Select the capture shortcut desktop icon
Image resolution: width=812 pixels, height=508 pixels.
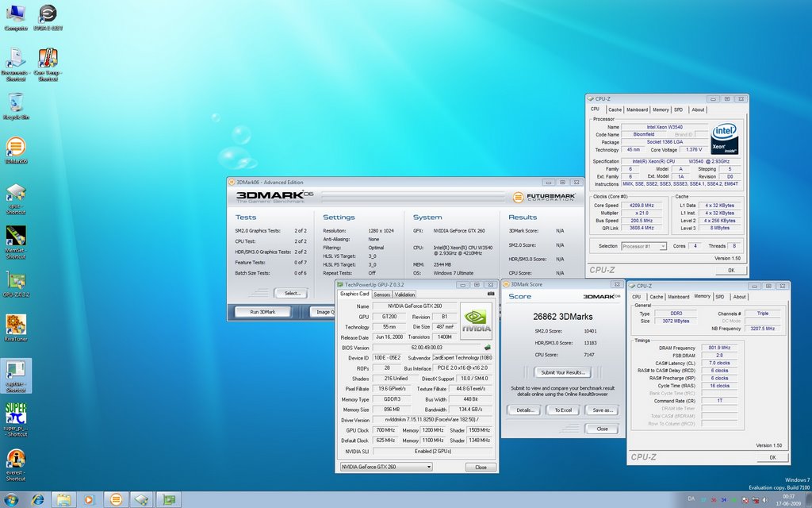[16, 376]
